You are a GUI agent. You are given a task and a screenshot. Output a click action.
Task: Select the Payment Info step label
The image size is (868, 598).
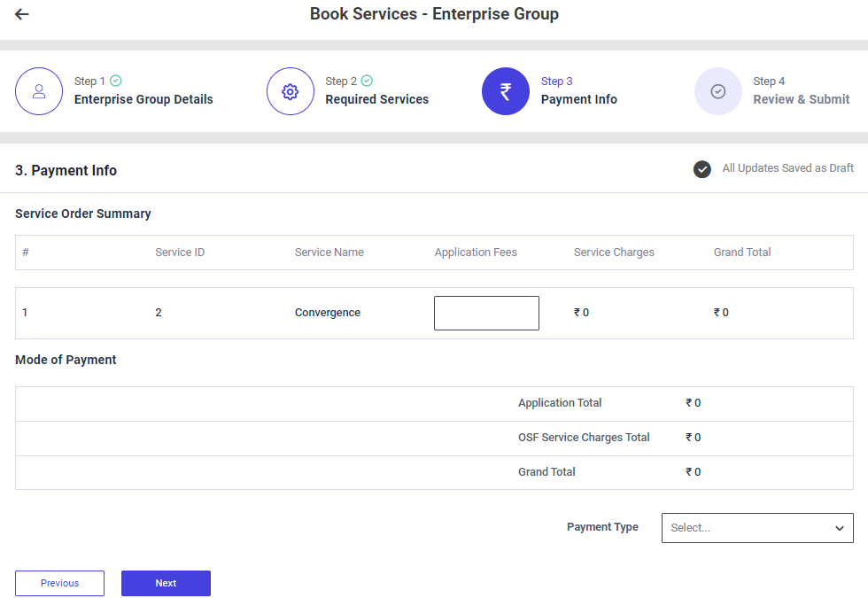point(578,99)
